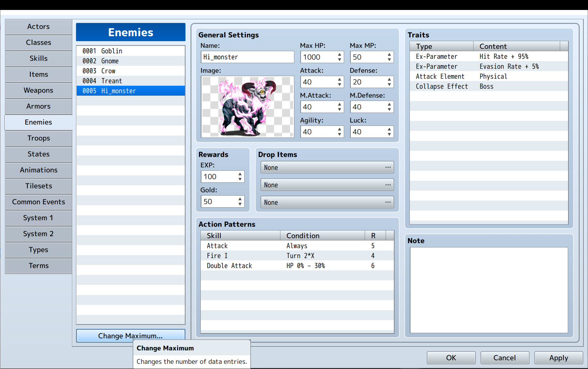Open the Change Maximum dialog
The image size is (588, 369).
click(x=130, y=336)
